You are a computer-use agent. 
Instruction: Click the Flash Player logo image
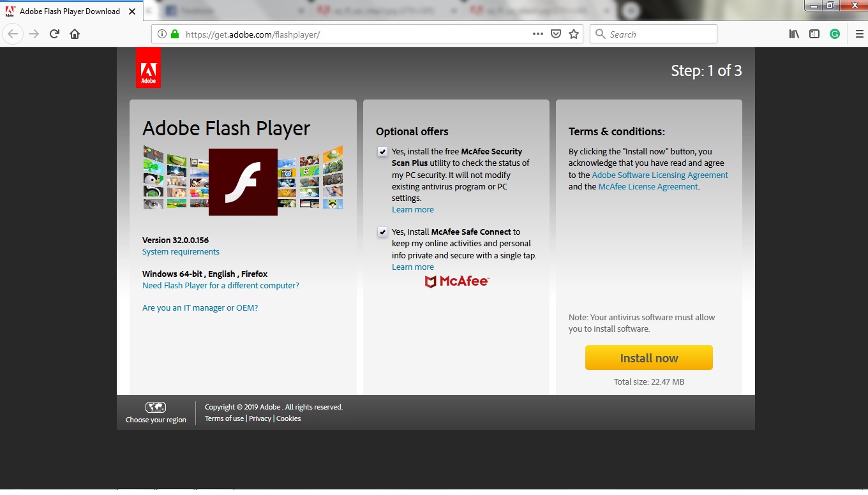pos(243,182)
